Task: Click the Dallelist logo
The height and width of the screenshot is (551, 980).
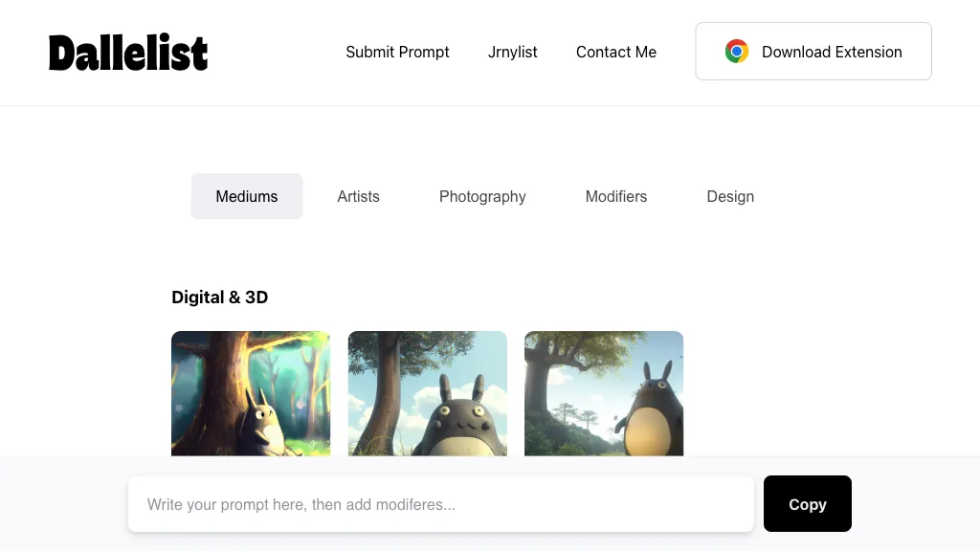Action: [128, 53]
